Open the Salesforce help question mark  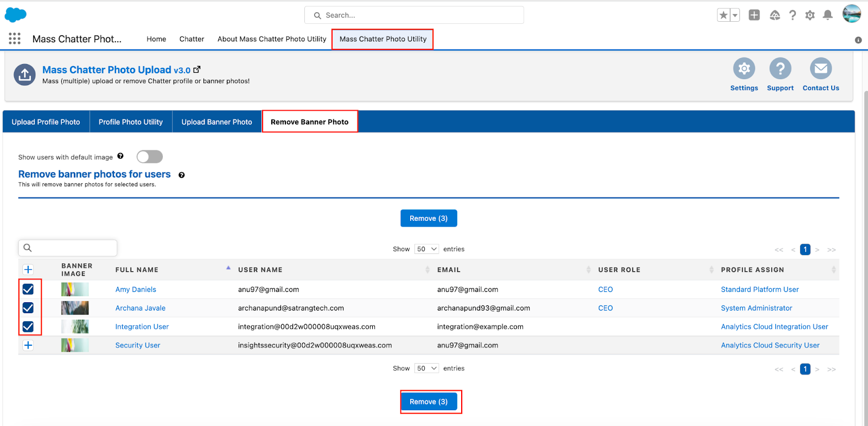pos(793,15)
